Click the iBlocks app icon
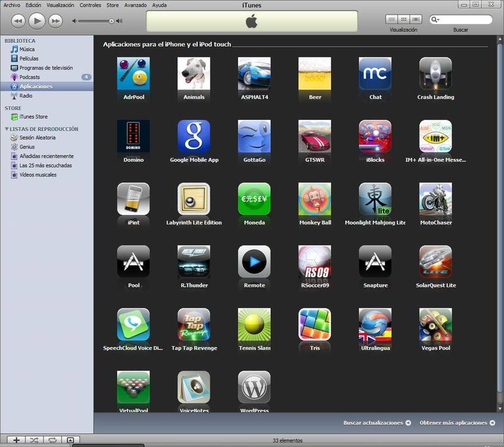The width and height of the screenshot is (504, 447). (375, 136)
